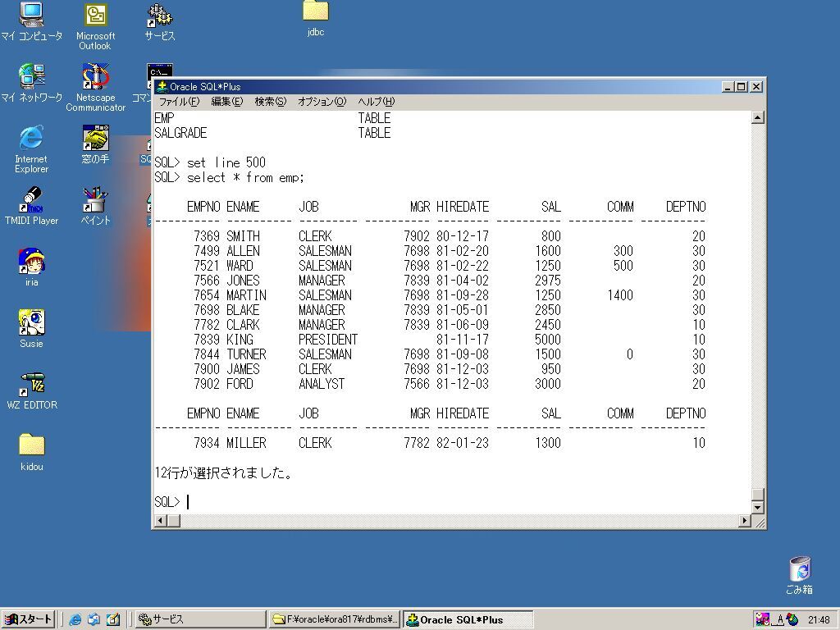Switch to F:\oracle\ora817\rdbms taskbar button
The width and height of the screenshot is (840, 630).
(x=335, y=619)
